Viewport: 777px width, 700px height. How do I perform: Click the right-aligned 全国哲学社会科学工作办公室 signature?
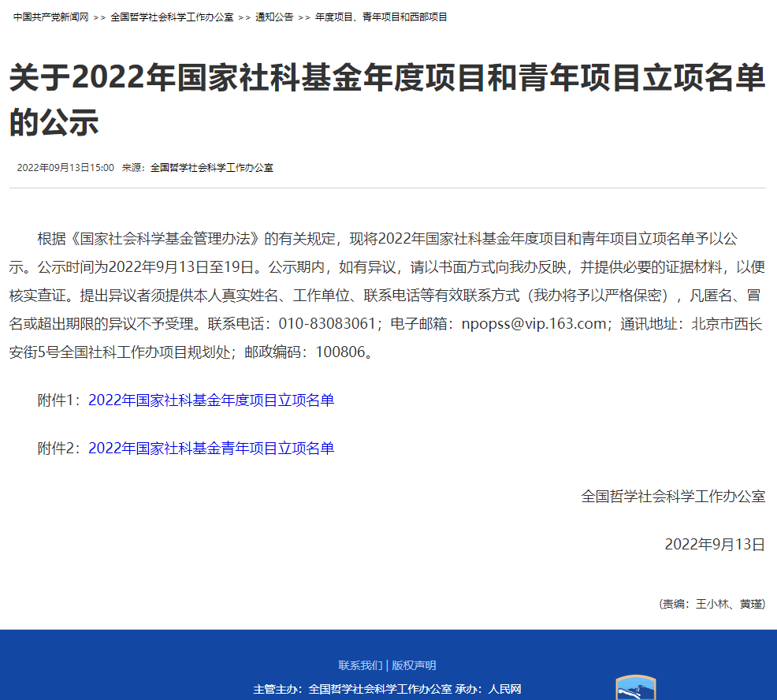tap(673, 497)
